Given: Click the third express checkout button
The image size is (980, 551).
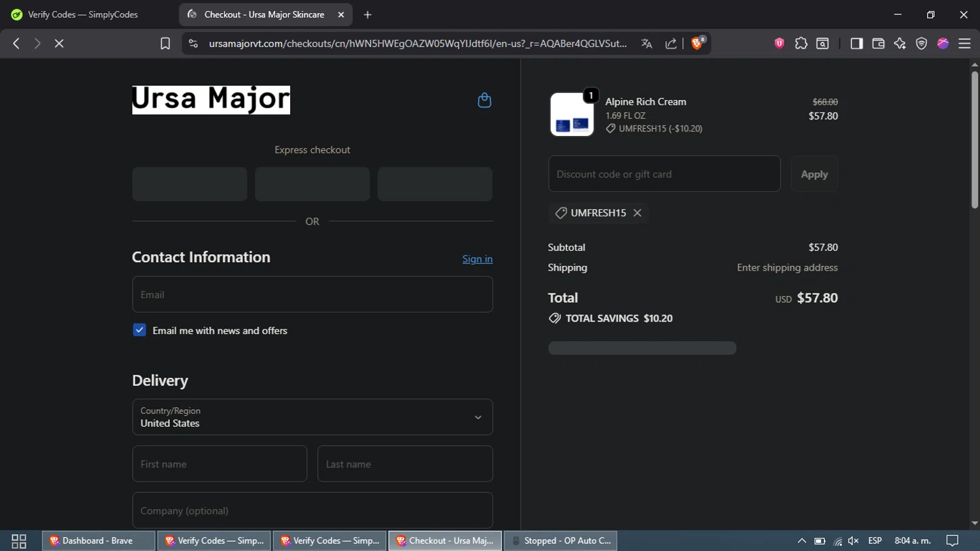Looking at the screenshot, I should tap(435, 184).
